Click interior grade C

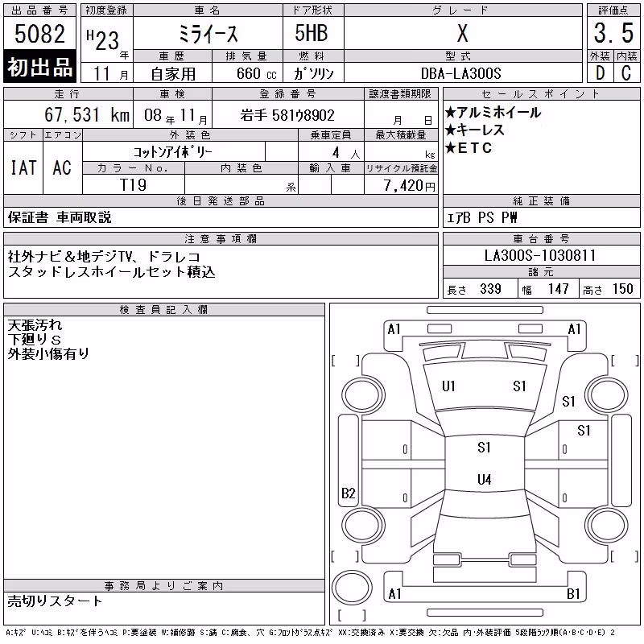click(x=626, y=73)
